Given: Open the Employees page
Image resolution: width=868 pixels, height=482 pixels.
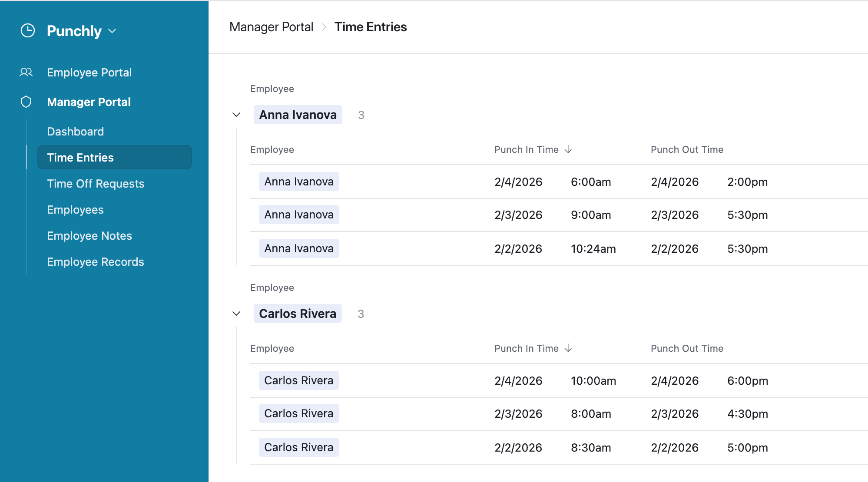Looking at the screenshot, I should click(75, 209).
